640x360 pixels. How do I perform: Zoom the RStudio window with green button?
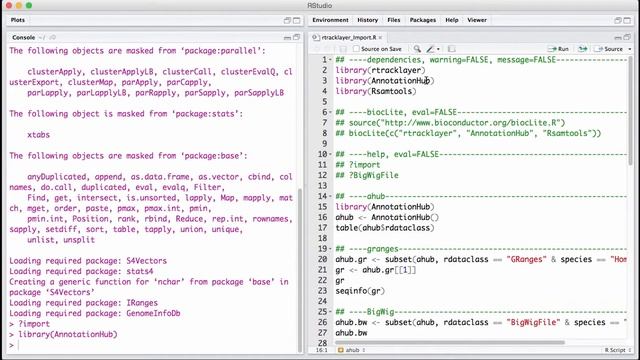[29, 5]
